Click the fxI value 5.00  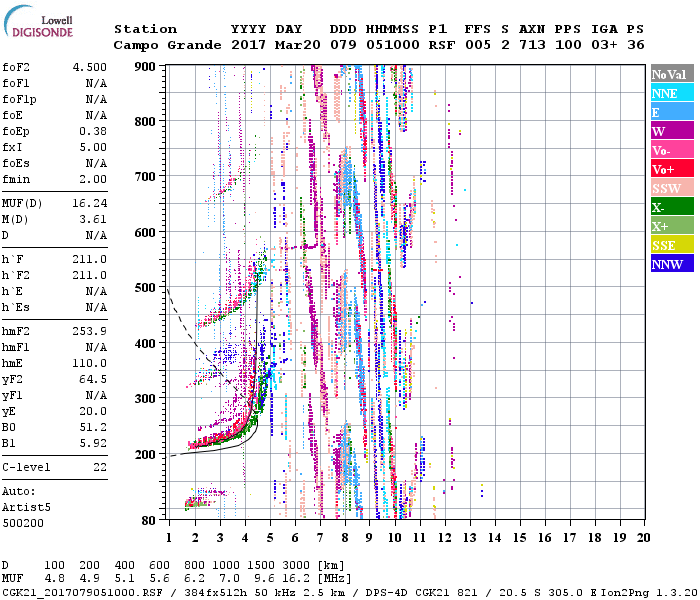coord(93,147)
